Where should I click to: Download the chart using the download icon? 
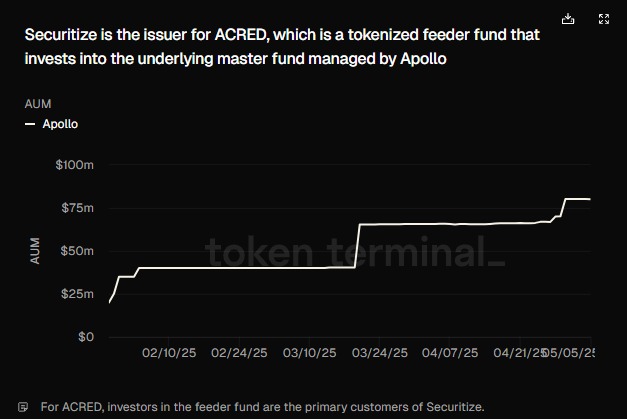[568, 19]
